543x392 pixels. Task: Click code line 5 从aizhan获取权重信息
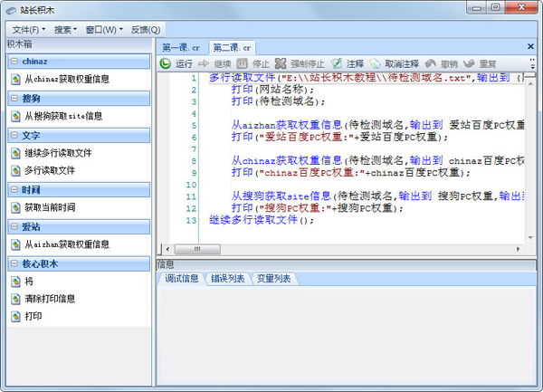click(377, 125)
